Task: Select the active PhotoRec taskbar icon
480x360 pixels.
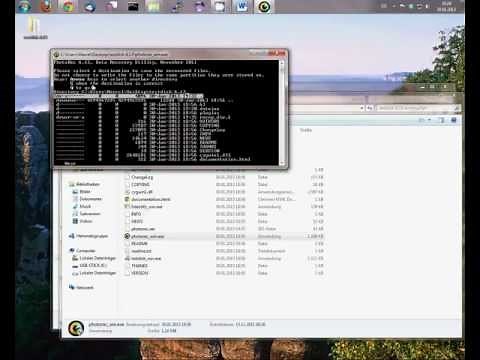Action: pyautogui.click(x=264, y=7)
